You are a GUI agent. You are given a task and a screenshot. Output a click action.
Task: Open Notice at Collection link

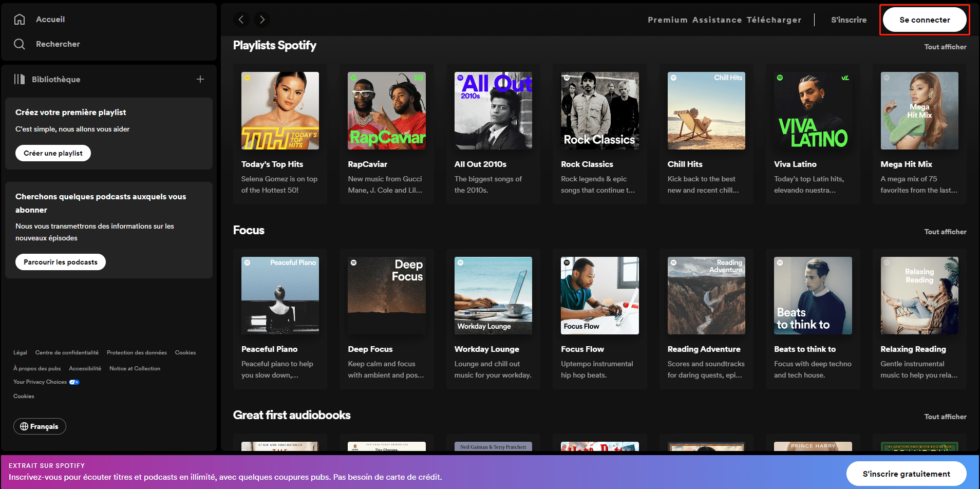click(x=135, y=368)
